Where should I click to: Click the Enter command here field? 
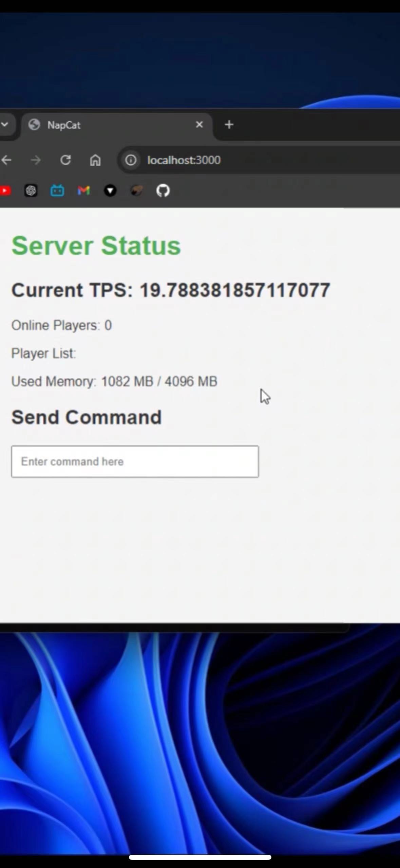(135, 462)
